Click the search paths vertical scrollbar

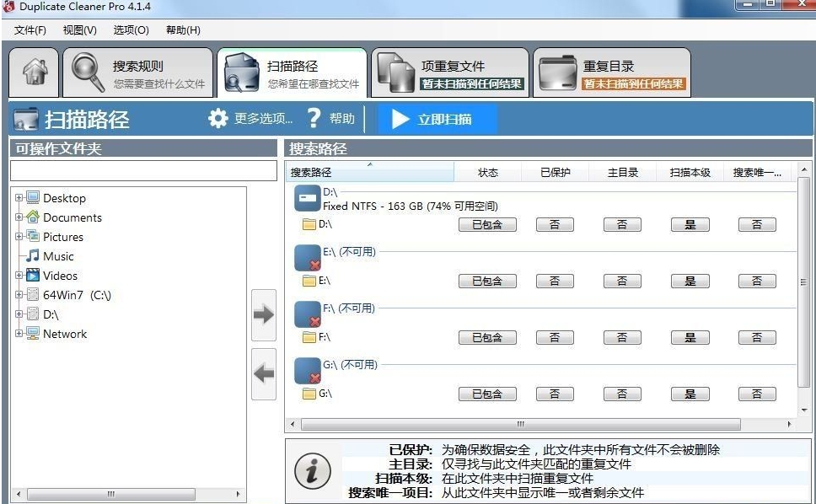point(803,281)
